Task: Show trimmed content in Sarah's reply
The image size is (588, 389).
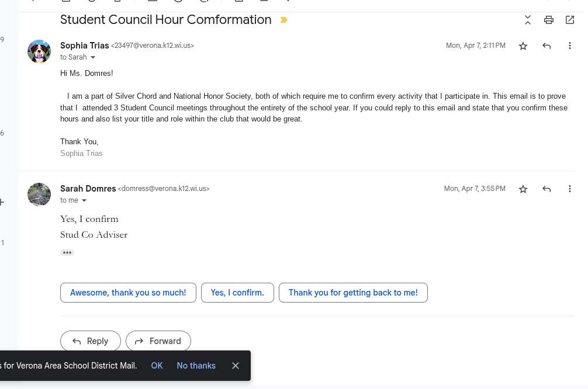Action: pos(67,253)
